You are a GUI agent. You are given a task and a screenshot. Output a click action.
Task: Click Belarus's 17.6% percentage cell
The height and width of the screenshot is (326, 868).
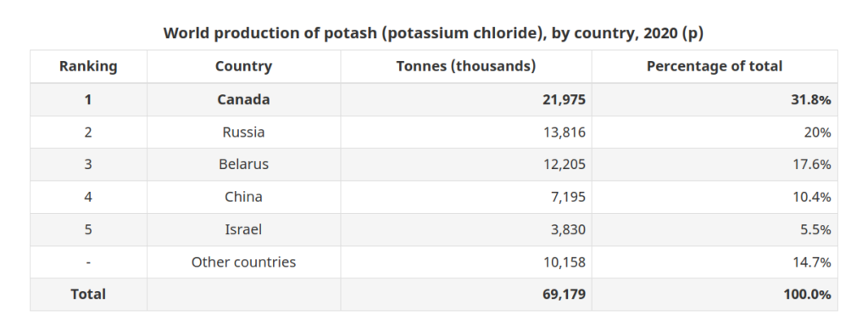point(811,165)
